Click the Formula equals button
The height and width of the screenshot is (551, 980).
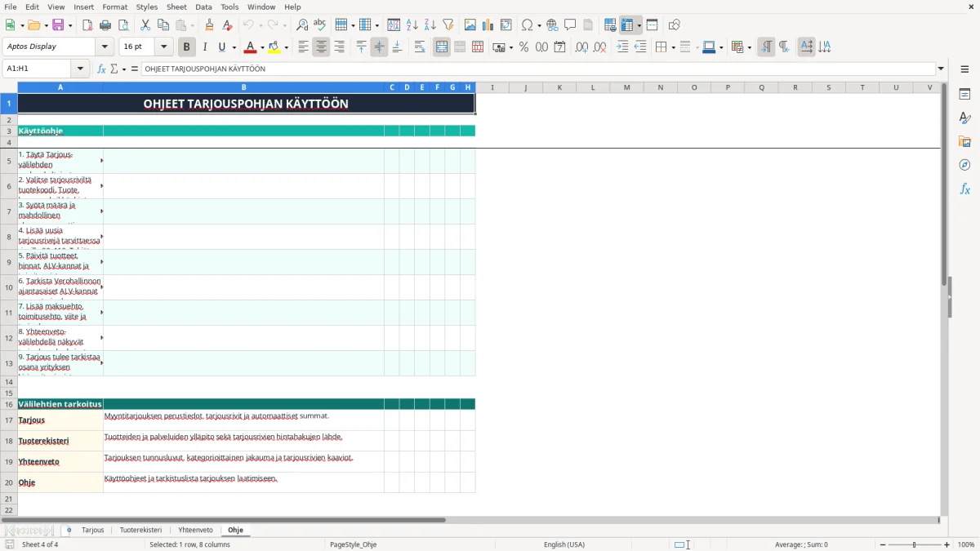pyautogui.click(x=135, y=69)
